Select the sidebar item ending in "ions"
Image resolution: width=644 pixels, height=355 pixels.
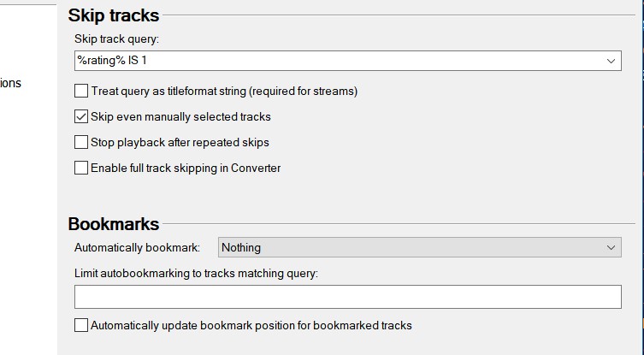tap(11, 83)
